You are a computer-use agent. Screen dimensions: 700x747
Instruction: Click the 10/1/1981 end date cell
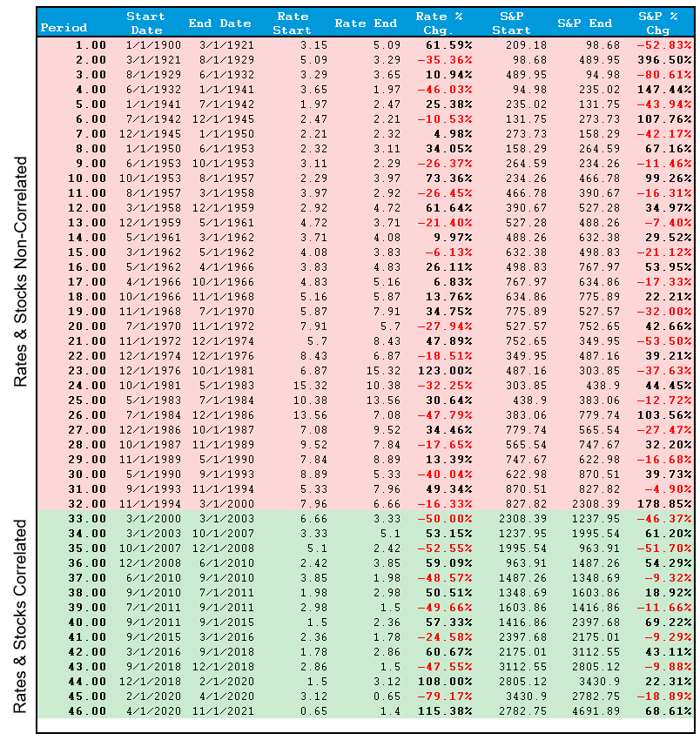[223, 371]
